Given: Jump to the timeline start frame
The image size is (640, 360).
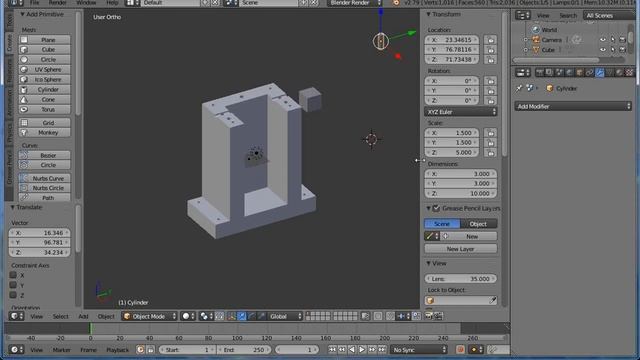Looking at the screenshot, I should point(332,350).
